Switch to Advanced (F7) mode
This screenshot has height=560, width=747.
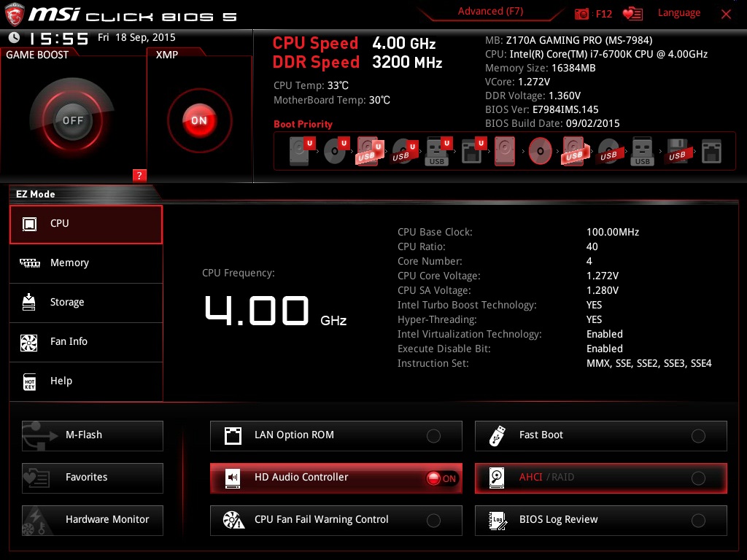[490, 12]
